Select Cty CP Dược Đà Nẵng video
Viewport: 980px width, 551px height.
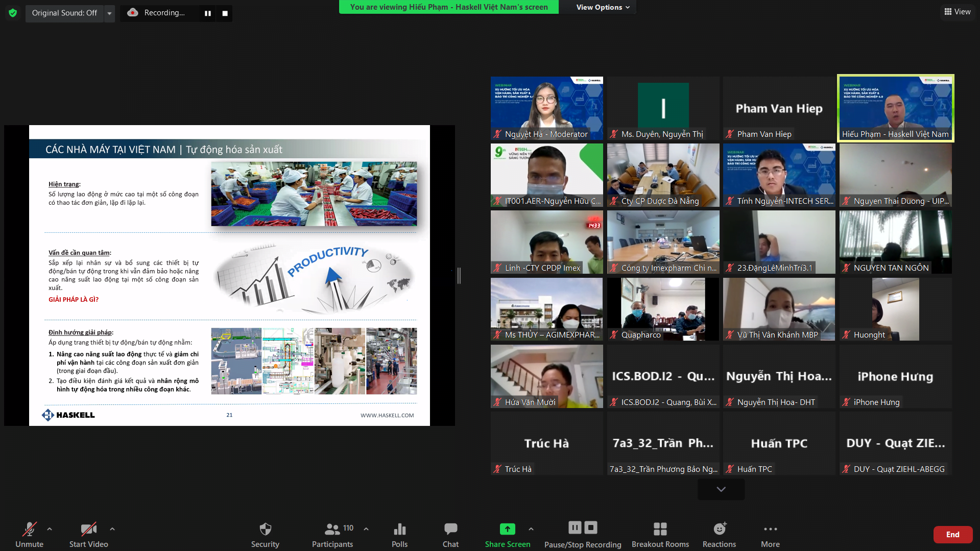click(x=663, y=175)
